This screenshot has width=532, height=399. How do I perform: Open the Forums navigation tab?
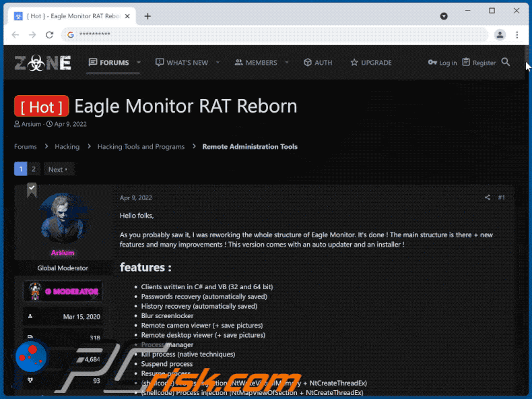pos(109,63)
